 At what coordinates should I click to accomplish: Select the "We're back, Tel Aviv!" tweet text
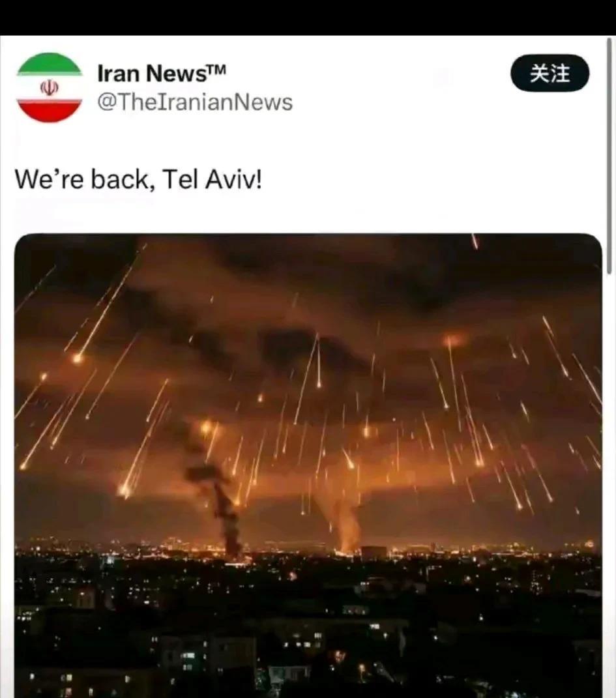pyautogui.click(x=138, y=179)
